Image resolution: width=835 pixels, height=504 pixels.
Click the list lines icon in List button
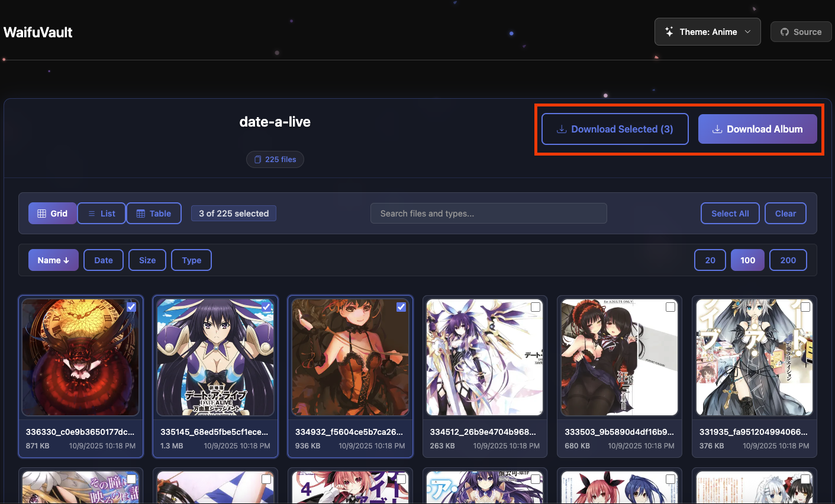coord(92,214)
